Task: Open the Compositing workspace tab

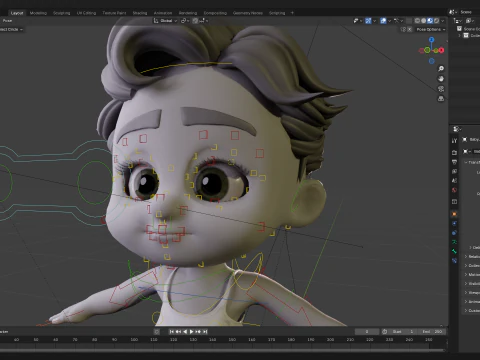Action: 215,13
